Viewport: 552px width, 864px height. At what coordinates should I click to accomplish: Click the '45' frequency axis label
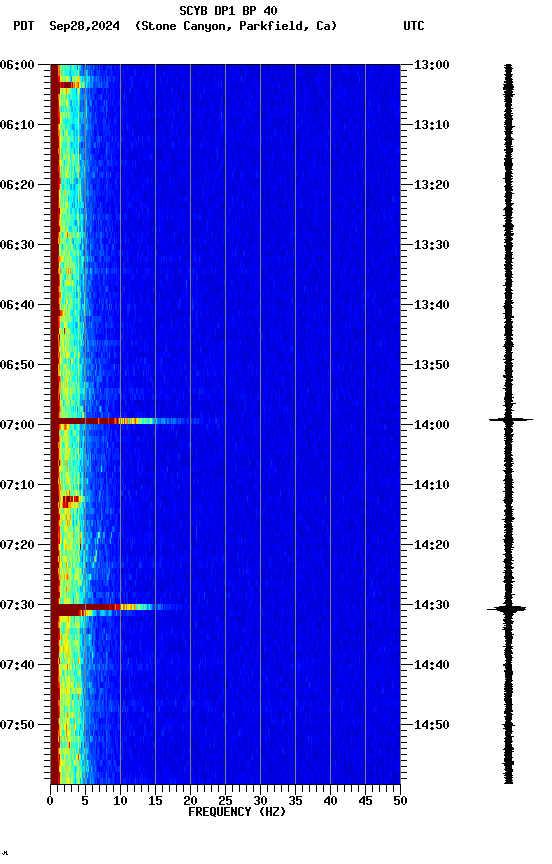pos(365,801)
